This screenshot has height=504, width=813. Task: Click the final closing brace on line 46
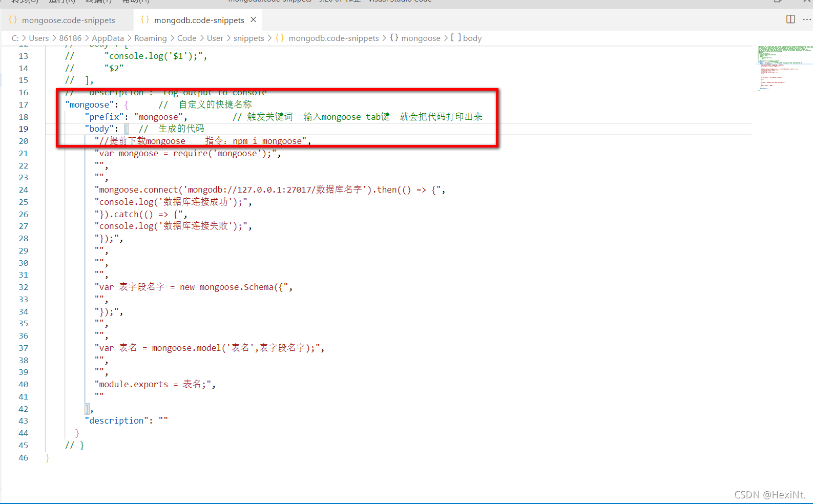47,458
